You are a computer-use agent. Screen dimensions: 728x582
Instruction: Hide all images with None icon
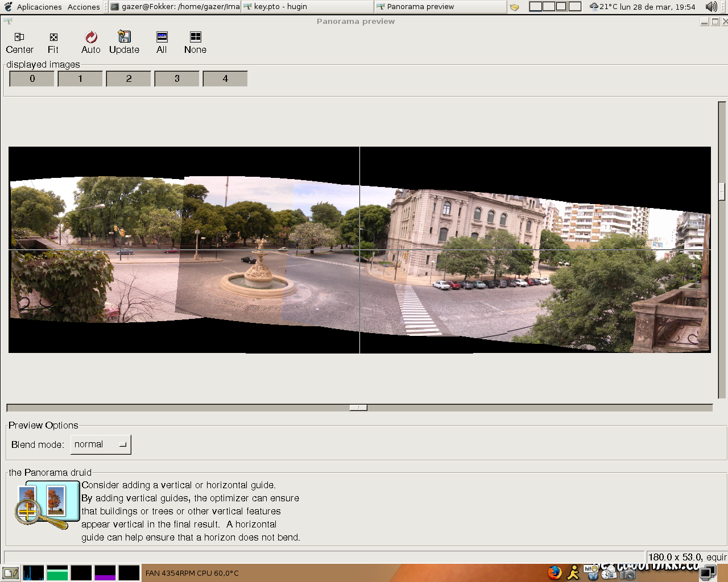coord(195,38)
